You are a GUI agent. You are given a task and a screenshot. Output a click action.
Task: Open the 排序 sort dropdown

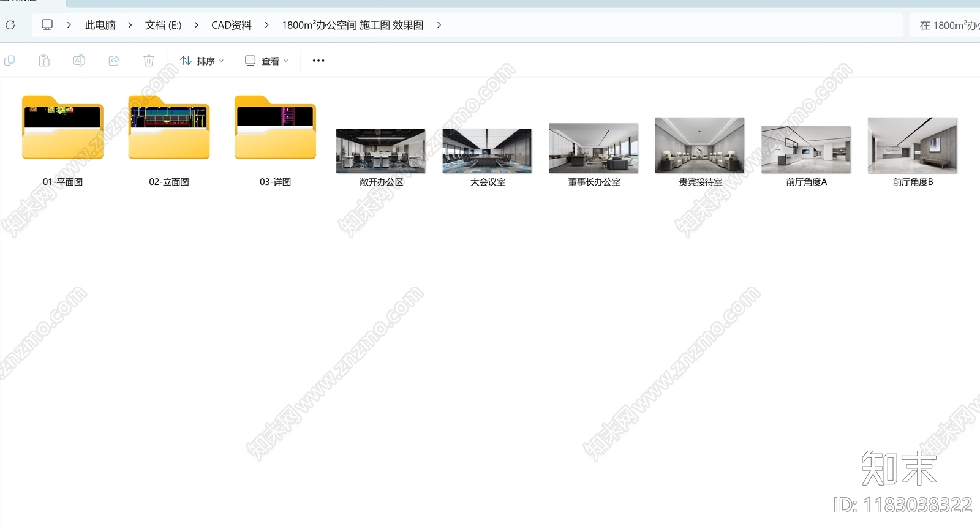[x=202, y=61]
